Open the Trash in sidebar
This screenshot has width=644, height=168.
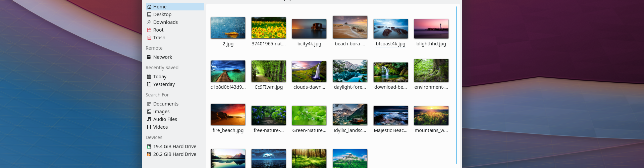click(x=159, y=38)
